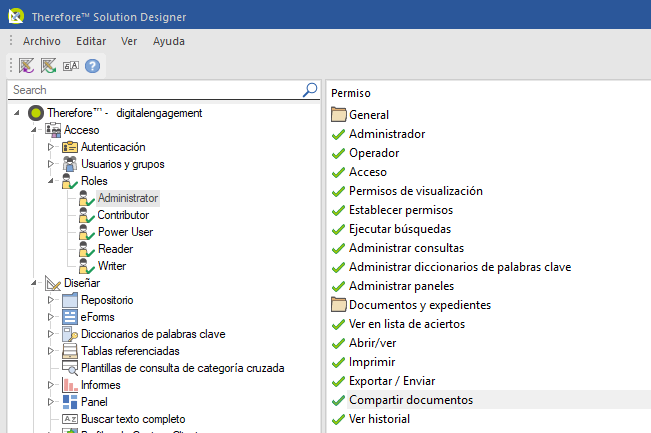Open the blue help question mark icon

point(93,66)
